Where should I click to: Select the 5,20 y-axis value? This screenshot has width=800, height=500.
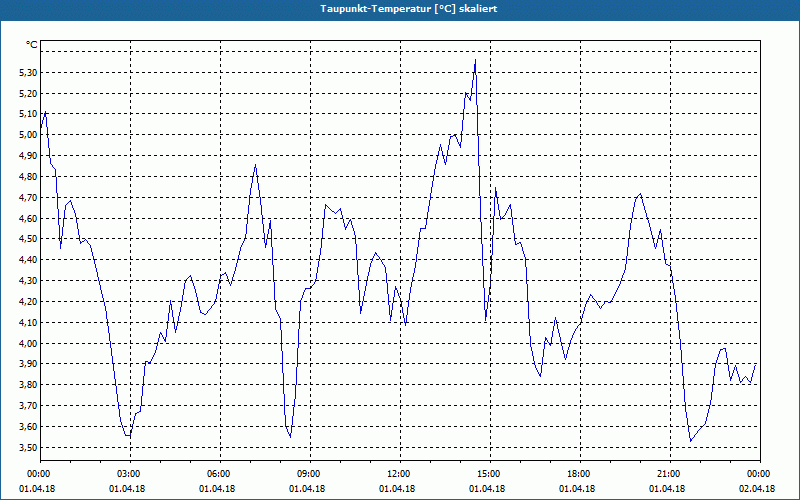pyautogui.click(x=28, y=94)
